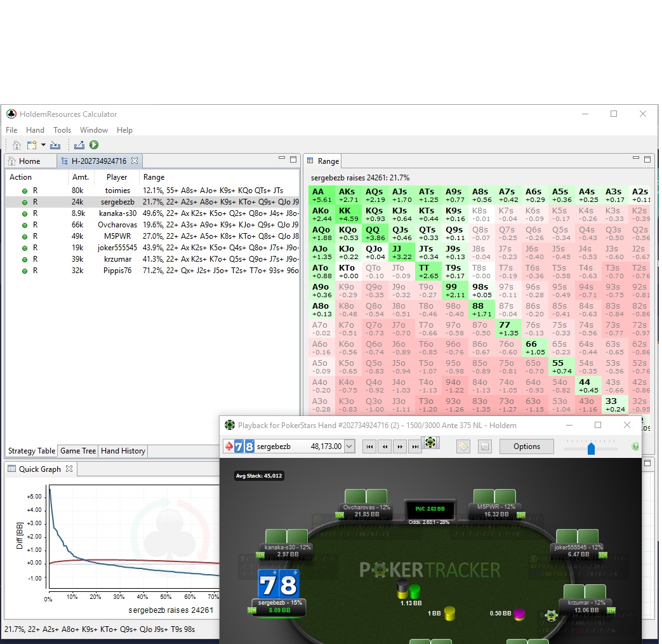
Task: Minimize the Range panel
Action: pyautogui.click(x=636, y=158)
